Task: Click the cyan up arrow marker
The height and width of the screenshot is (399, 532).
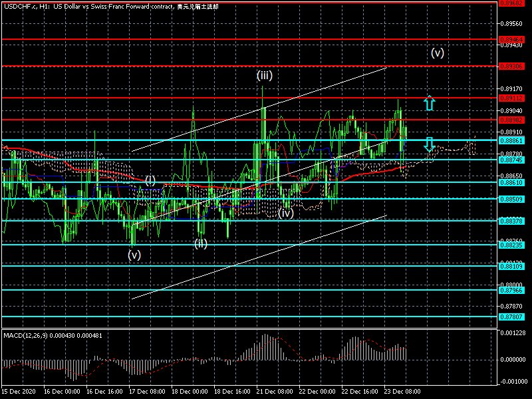Action: tap(429, 103)
